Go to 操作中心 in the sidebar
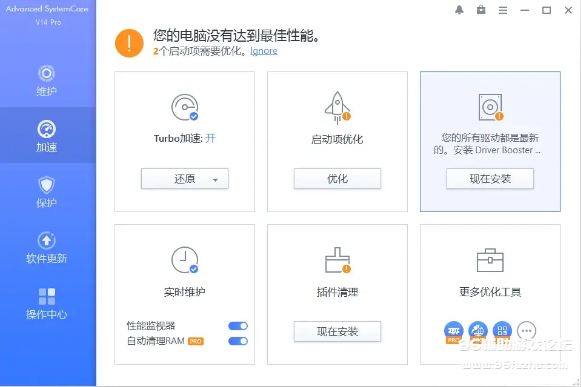This screenshot has height=387, width=581. pos(47,303)
